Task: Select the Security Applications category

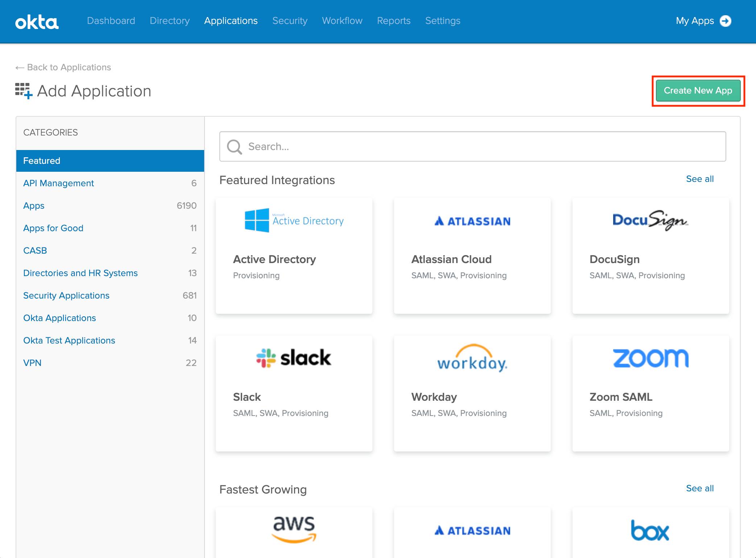Action: pos(66,296)
